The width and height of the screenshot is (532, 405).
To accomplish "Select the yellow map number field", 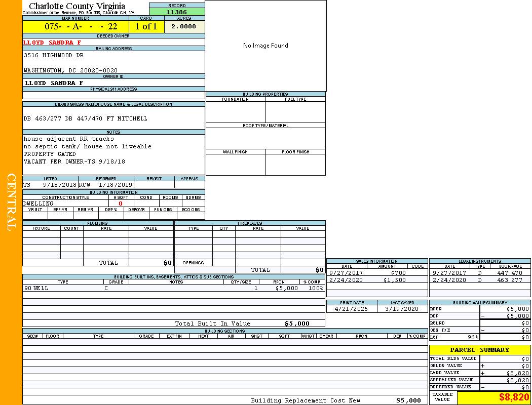I will coord(75,27).
